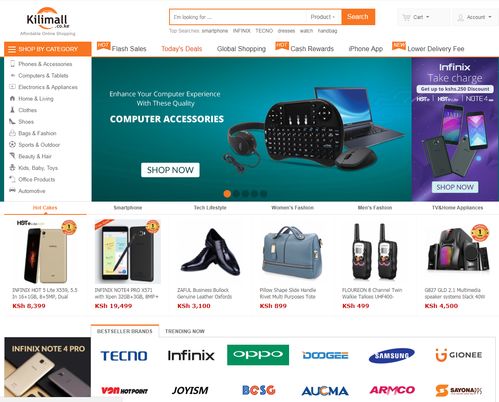Screen dimensions: 499x402
Task: Open the Product dropdown in search bar
Action: (x=322, y=17)
